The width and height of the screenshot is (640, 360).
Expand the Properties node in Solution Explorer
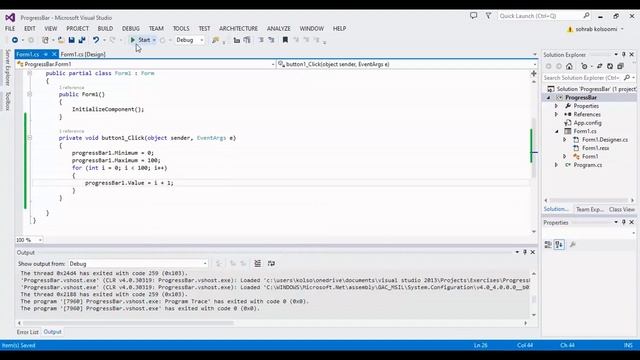556,106
